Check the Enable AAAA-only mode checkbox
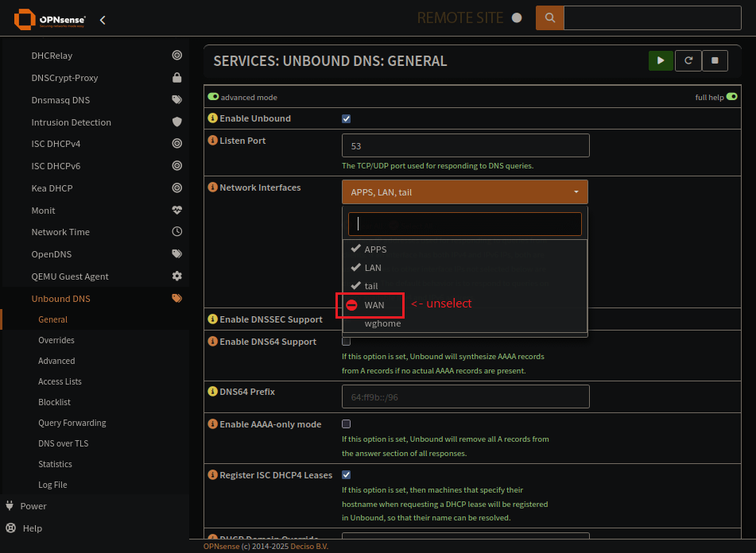 346,424
